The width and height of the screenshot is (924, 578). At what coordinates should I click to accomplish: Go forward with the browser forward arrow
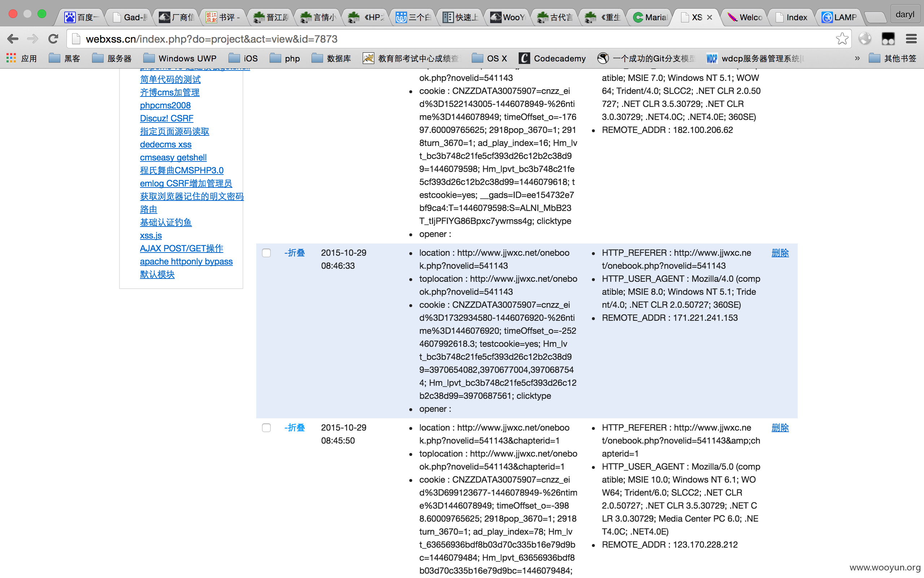(x=33, y=39)
